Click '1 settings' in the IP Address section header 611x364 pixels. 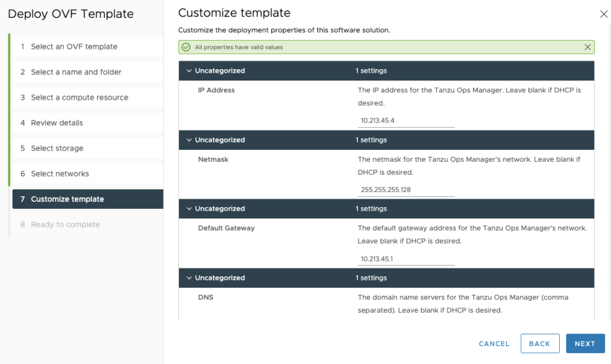click(x=371, y=71)
